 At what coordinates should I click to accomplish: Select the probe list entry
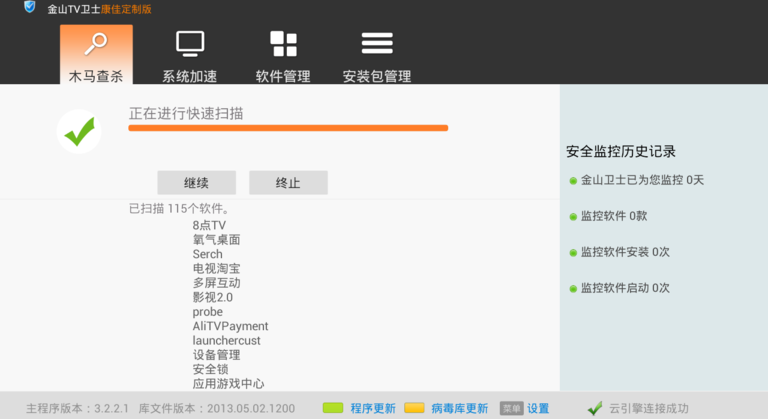coord(208,312)
